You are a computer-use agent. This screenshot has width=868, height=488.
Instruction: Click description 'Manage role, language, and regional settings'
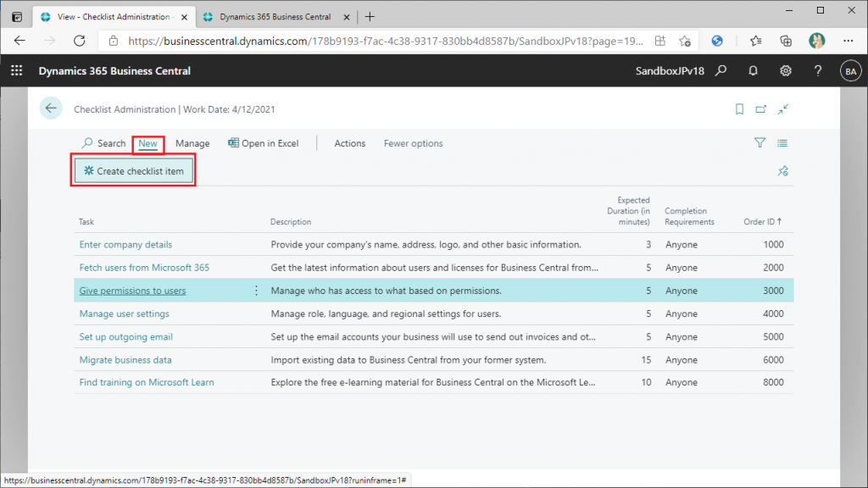pyautogui.click(x=386, y=313)
